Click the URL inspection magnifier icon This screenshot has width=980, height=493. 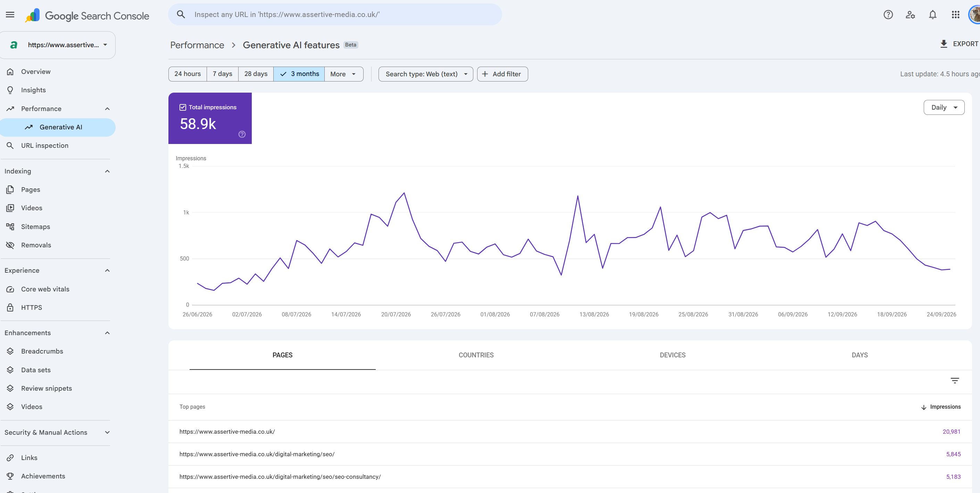click(x=10, y=146)
